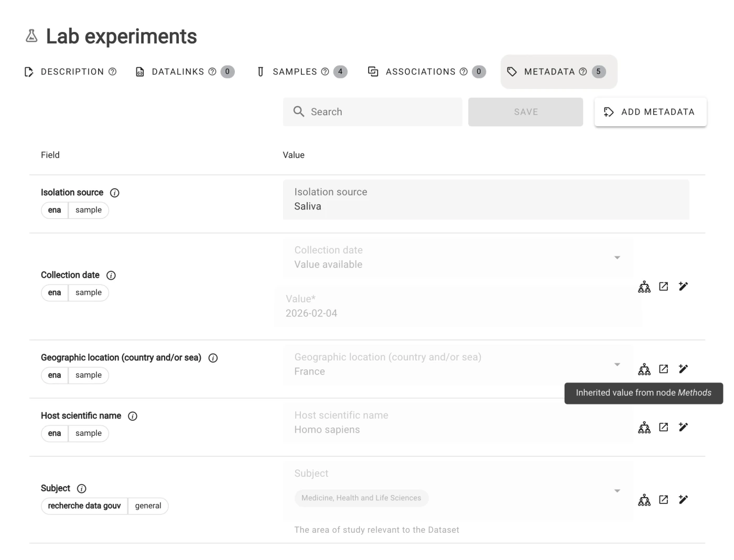This screenshot has width=734, height=560.
Task: Click the Add Metadata button
Action: coord(651,112)
